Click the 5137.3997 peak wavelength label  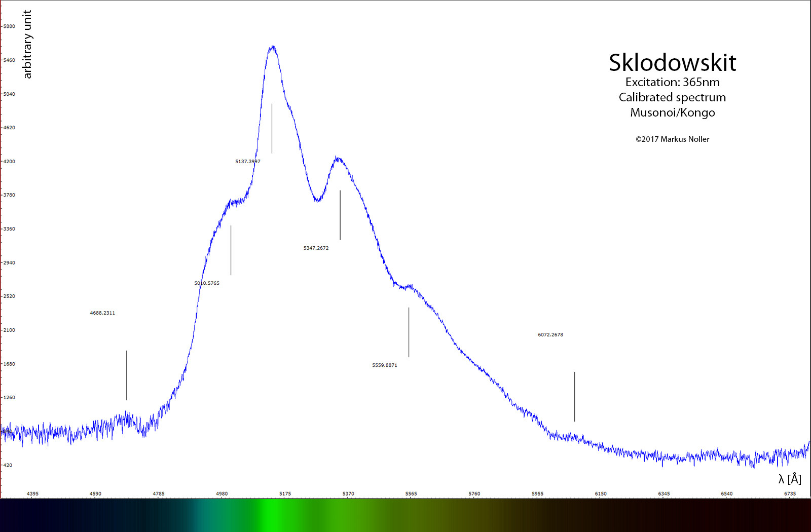247,162
